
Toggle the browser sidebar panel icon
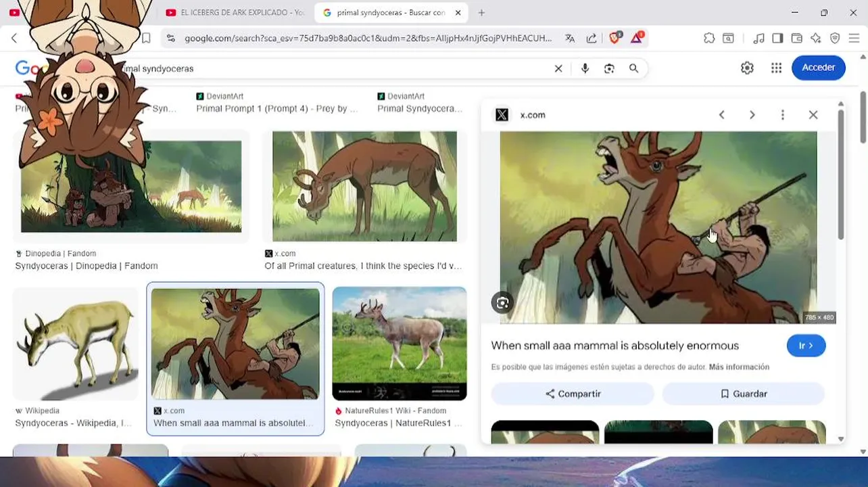[x=777, y=39]
